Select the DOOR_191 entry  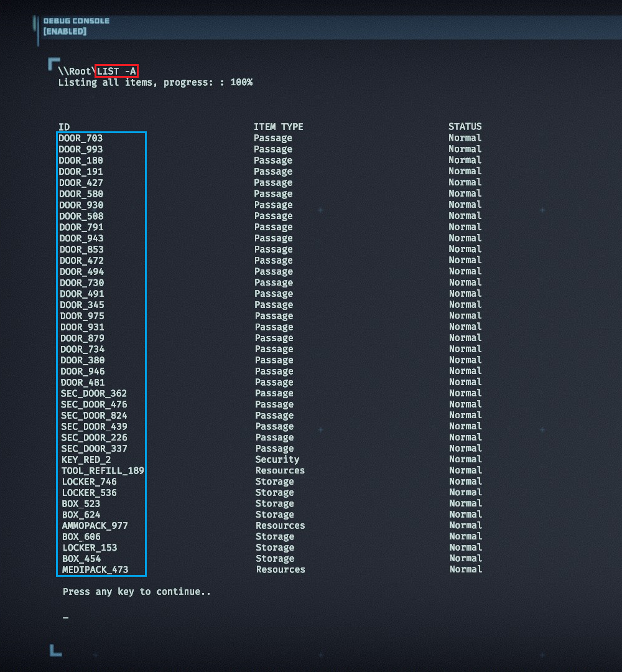(x=80, y=172)
